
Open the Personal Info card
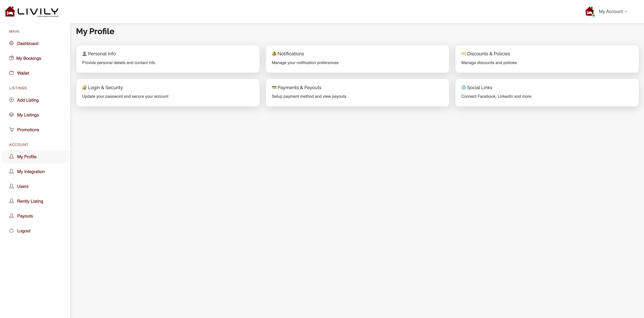click(x=168, y=59)
